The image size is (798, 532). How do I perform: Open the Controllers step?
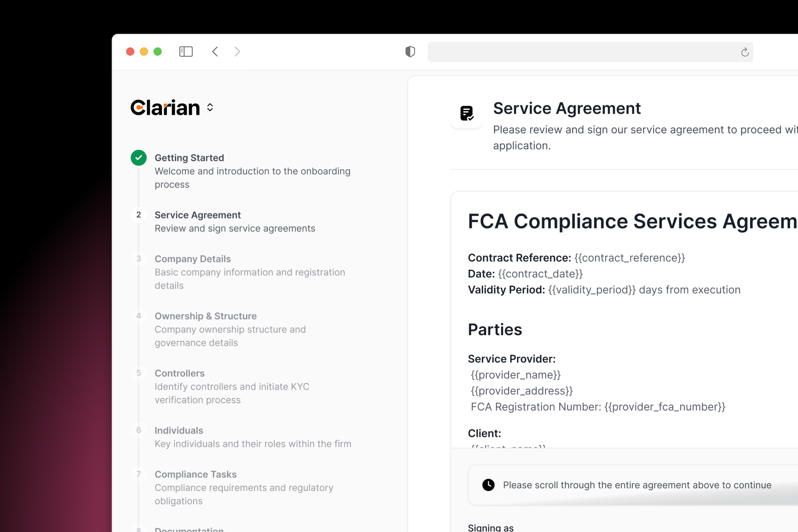pyautogui.click(x=232, y=387)
